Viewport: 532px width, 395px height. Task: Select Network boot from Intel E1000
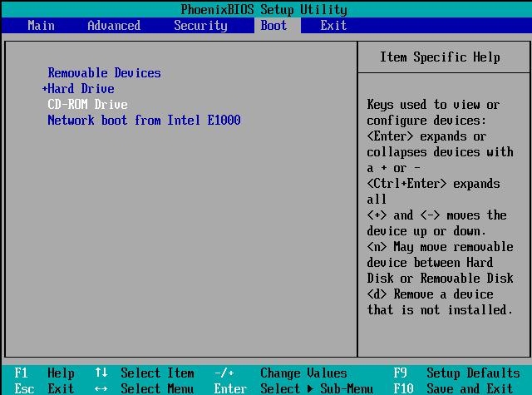(144, 120)
